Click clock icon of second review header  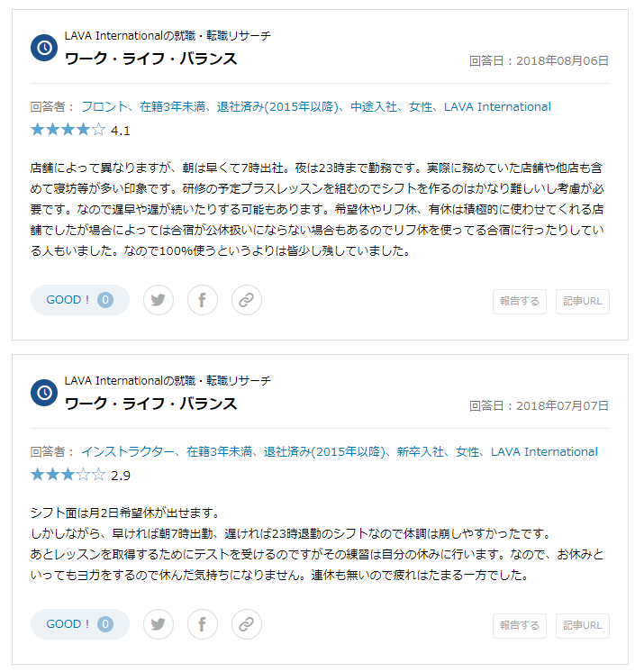[44, 393]
